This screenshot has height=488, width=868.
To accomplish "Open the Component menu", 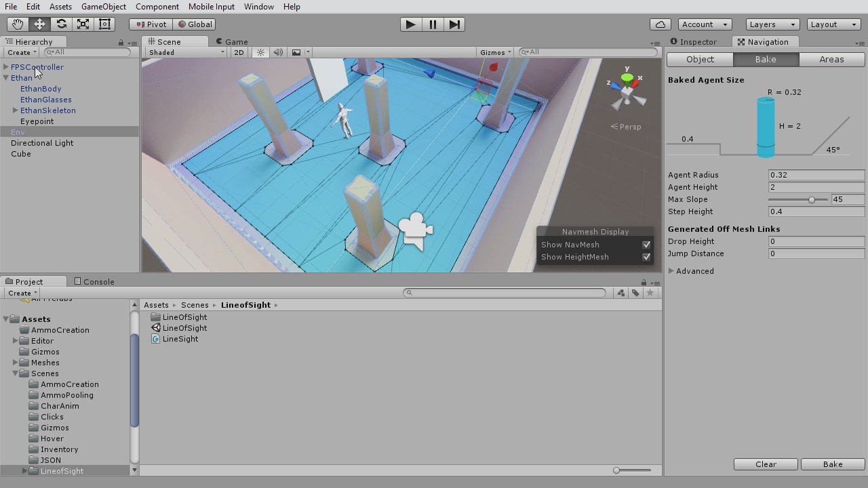I will click(157, 7).
